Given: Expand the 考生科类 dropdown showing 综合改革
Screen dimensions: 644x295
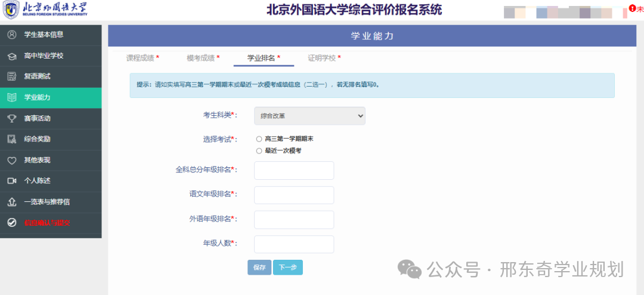Looking at the screenshot, I should click(x=309, y=116).
